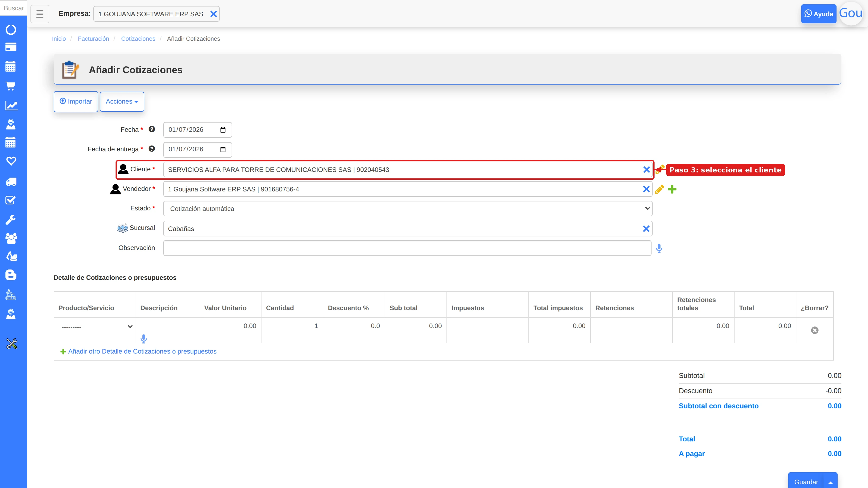Go to Facturación breadcrumb

coord(93,39)
